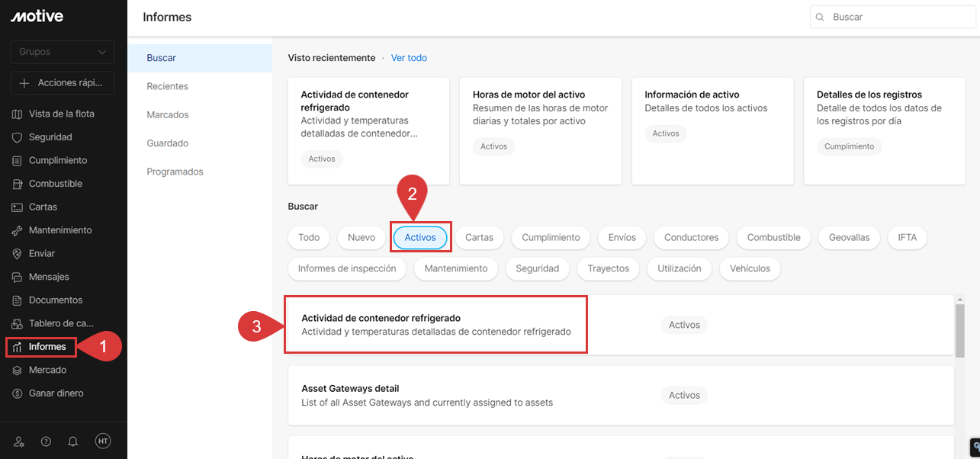Open notifications bell icon
980x459 pixels.
[x=73, y=441]
